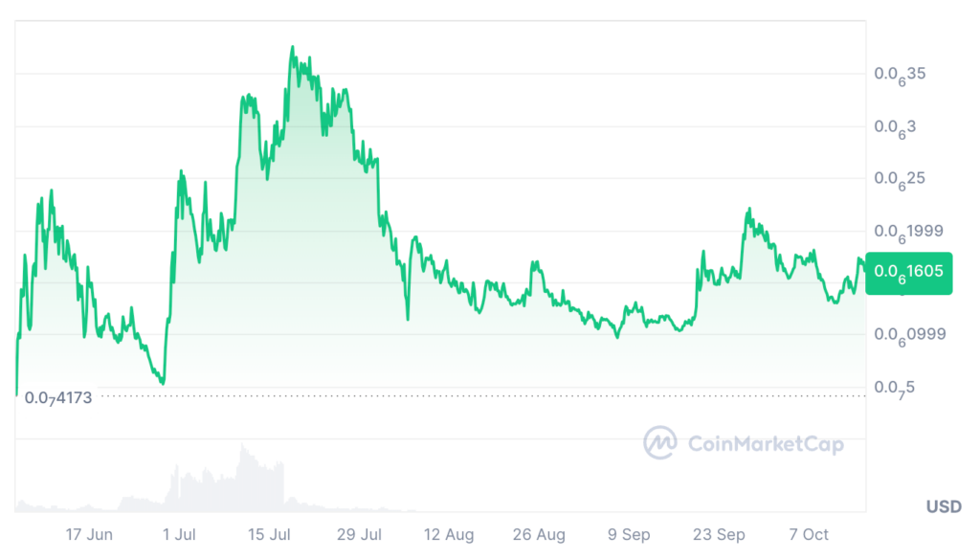Click the CoinMarketCap logo icon

pyautogui.click(x=660, y=443)
